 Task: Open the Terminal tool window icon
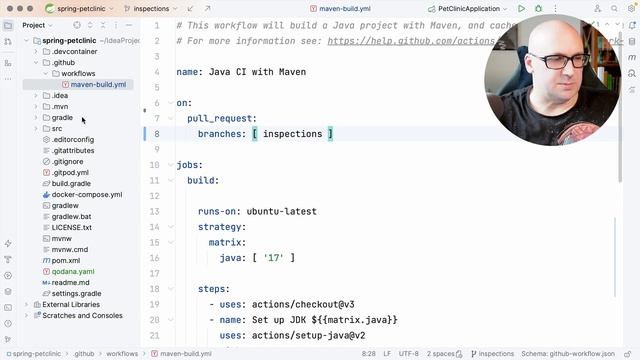coord(8,307)
